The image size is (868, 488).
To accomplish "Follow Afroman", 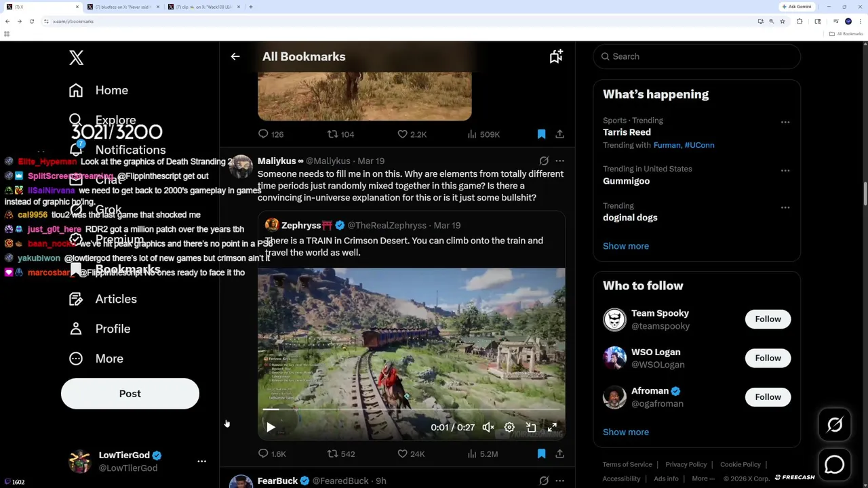I will point(768,397).
